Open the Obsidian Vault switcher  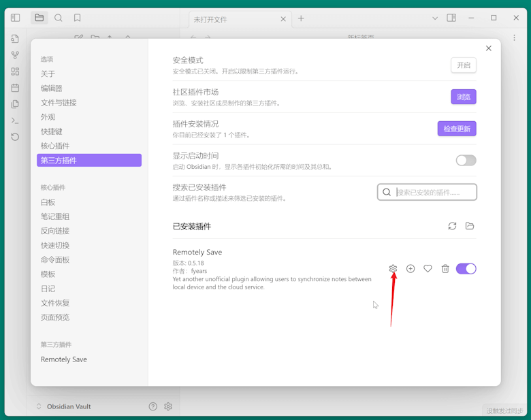click(68, 406)
